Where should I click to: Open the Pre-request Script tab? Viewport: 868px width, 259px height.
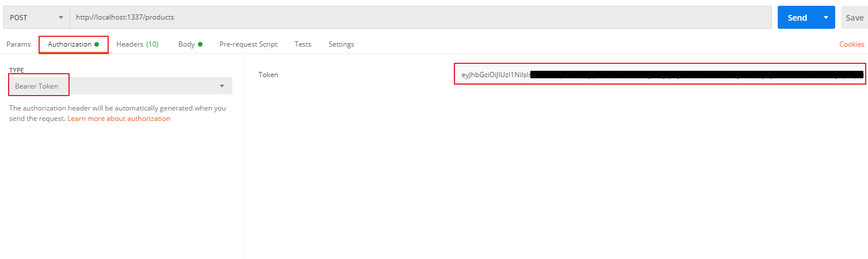[x=248, y=44]
